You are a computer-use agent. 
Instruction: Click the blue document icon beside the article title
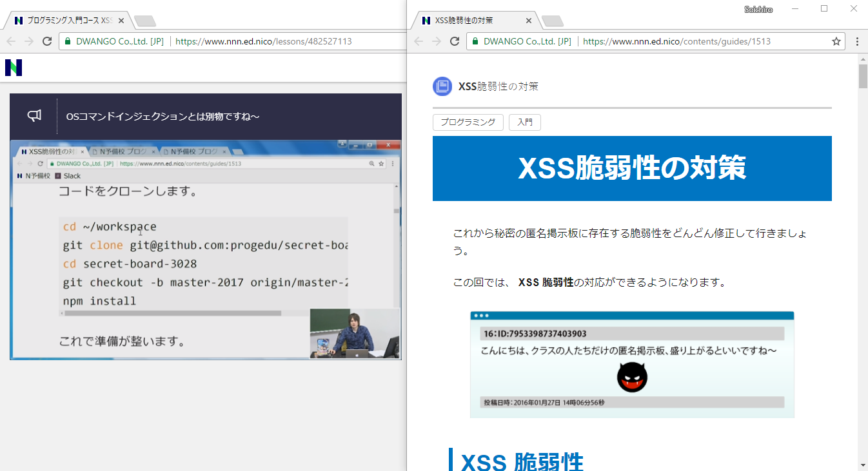coord(442,86)
